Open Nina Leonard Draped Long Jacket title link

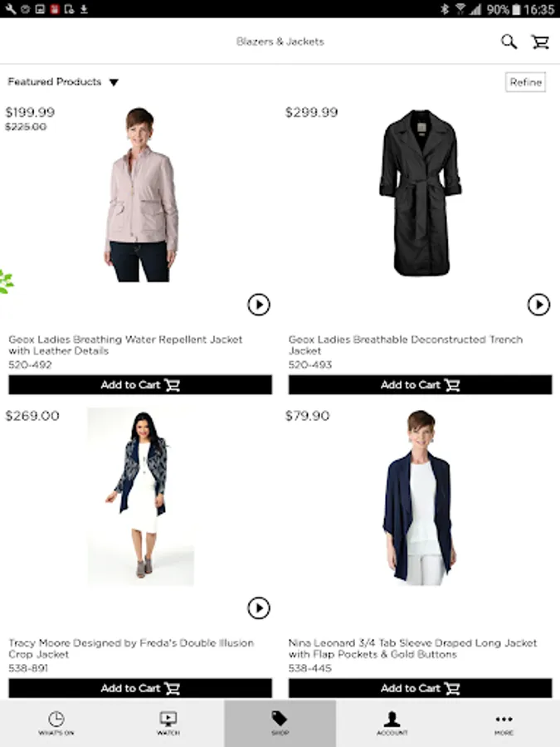(x=412, y=648)
